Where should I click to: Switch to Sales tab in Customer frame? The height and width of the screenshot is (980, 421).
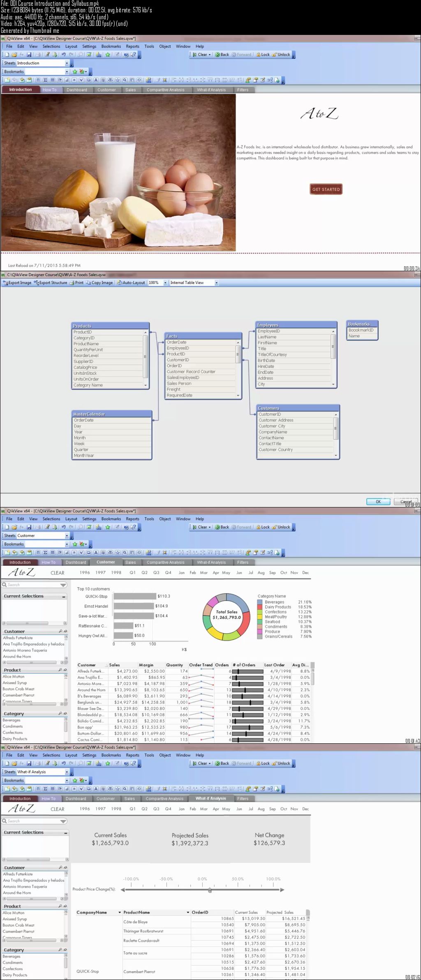[x=131, y=563]
